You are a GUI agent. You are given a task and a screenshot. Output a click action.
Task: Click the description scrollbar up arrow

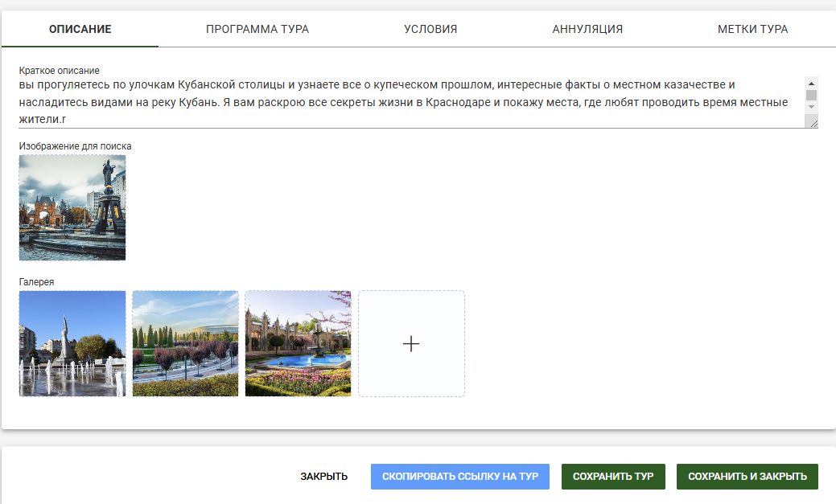(x=812, y=84)
